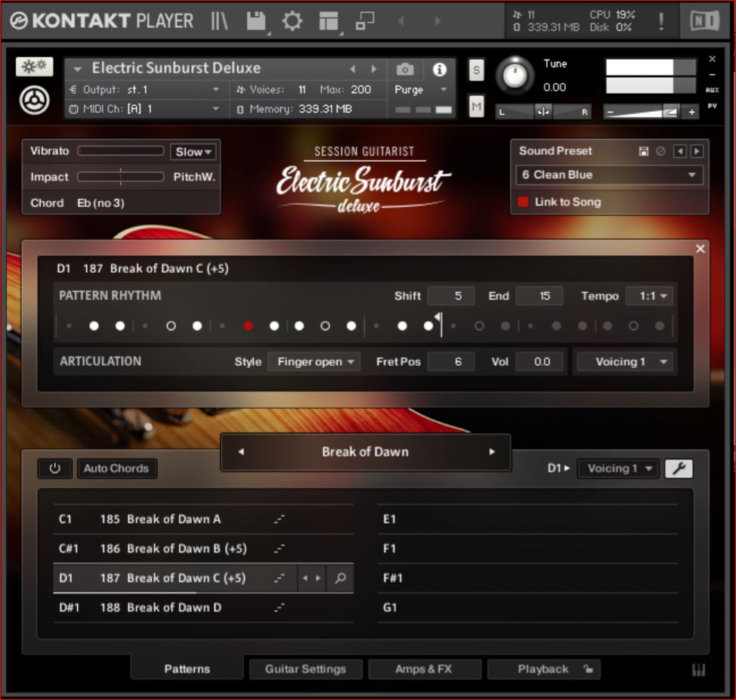Screen dimensions: 736x700
Task: Select the Break of Dawn A pattern
Action: point(174,519)
